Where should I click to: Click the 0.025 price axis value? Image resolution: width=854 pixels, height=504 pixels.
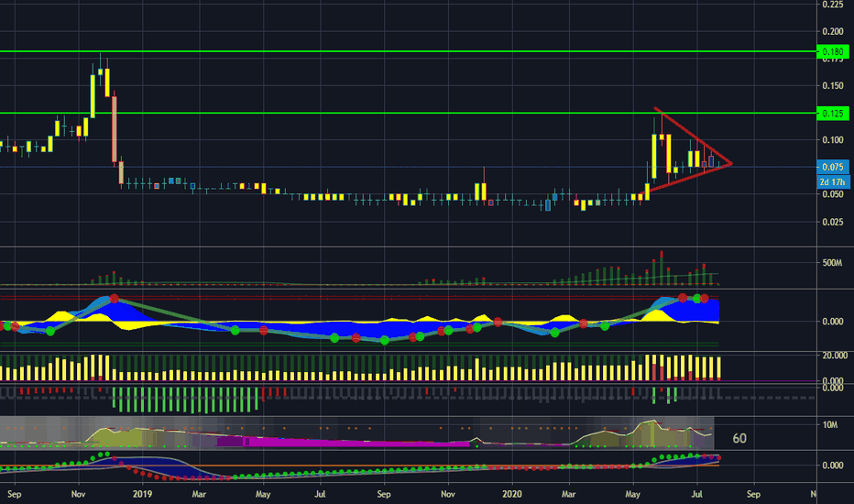pyautogui.click(x=833, y=222)
